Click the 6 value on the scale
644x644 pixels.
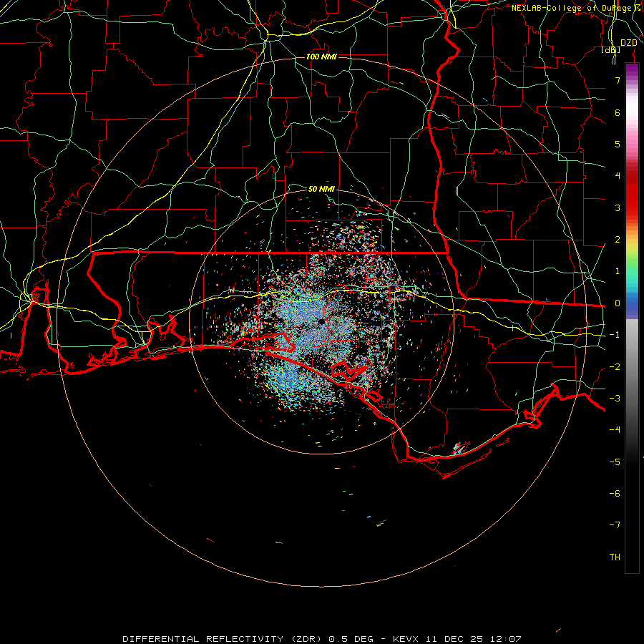pyautogui.click(x=618, y=112)
